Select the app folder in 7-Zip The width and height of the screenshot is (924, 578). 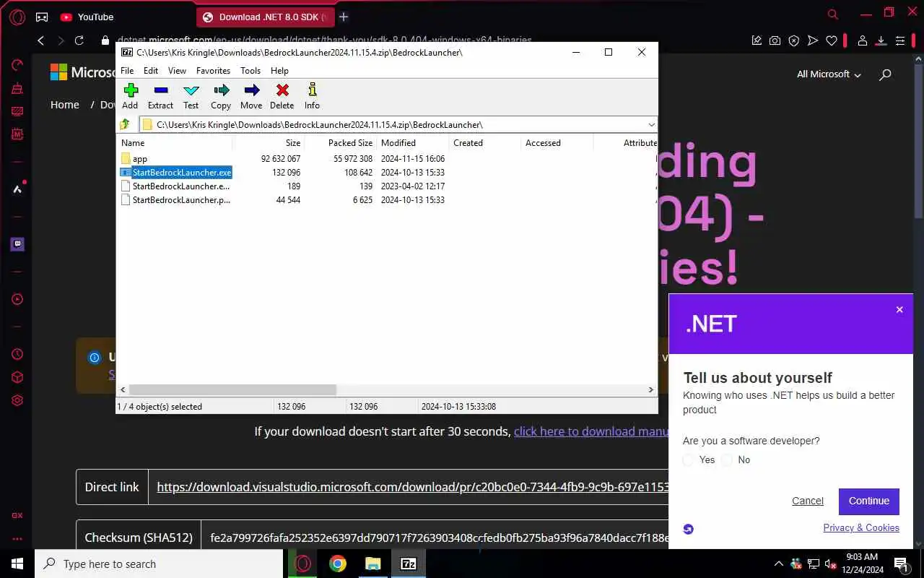pos(140,159)
